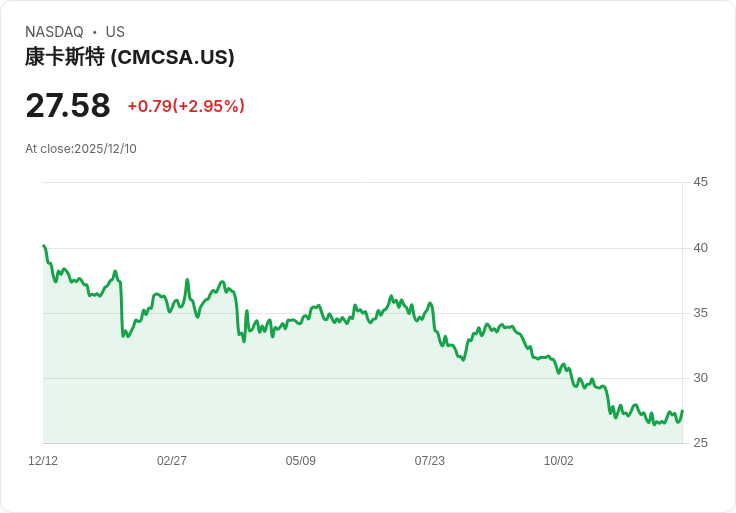
Task: Click the 12/12 date axis label
Action: tap(43, 461)
